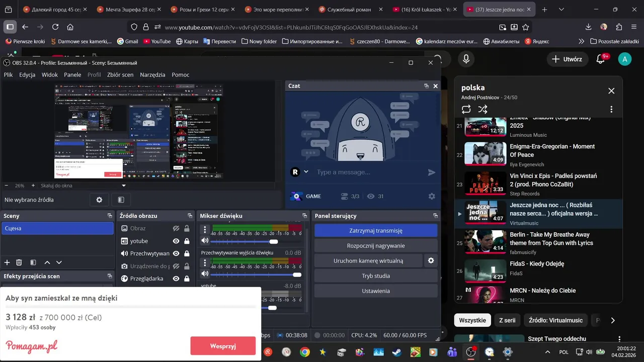The image size is (644, 362).
Task: Click the chat message input field
Action: [x=370, y=172]
